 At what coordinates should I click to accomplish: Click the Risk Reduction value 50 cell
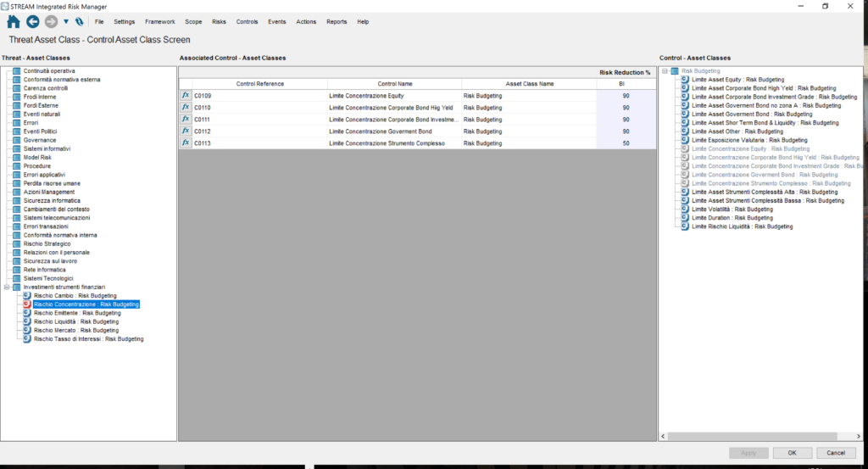[626, 142]
